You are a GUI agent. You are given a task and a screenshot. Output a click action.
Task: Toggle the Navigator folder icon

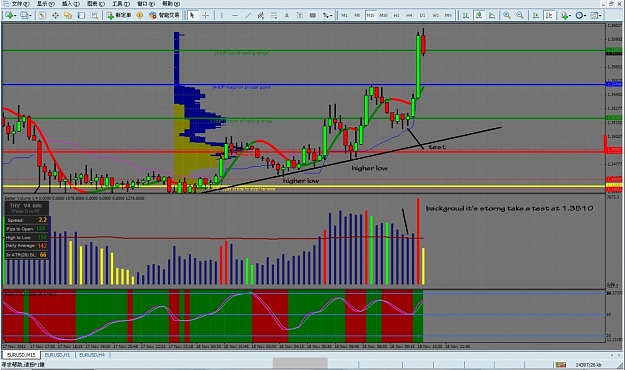[x=68, y=15]
